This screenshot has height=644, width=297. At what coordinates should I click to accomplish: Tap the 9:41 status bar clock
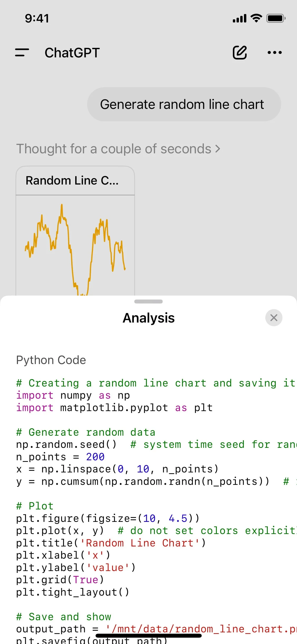tap(37, 18)
